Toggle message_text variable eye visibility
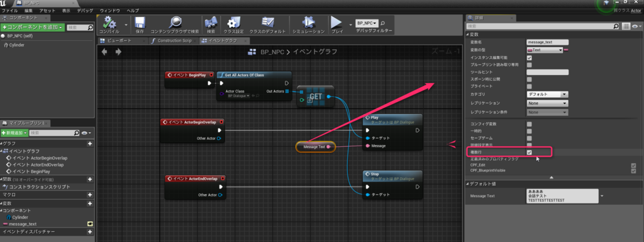Screen dimensions: 644x242 point(90,224)
